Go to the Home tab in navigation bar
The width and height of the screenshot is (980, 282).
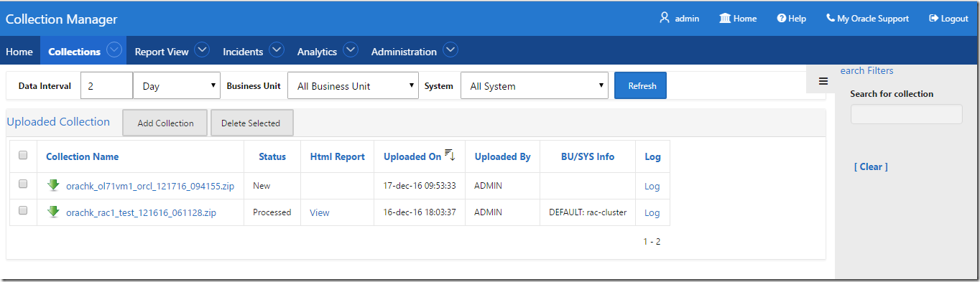click(19, 52)
